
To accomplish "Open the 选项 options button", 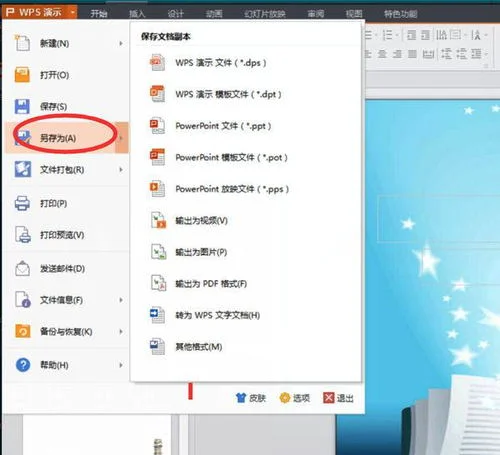I will coord(295,398).
